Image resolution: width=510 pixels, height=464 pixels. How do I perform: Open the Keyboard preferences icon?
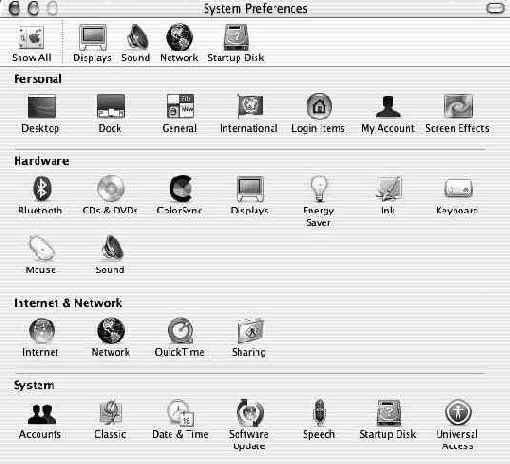(458, 188)
